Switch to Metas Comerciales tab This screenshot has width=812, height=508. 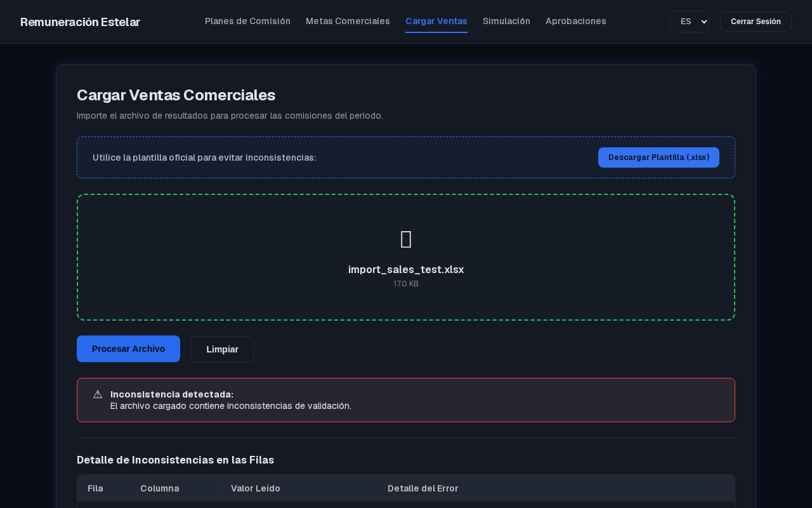[x=348, y=21]
